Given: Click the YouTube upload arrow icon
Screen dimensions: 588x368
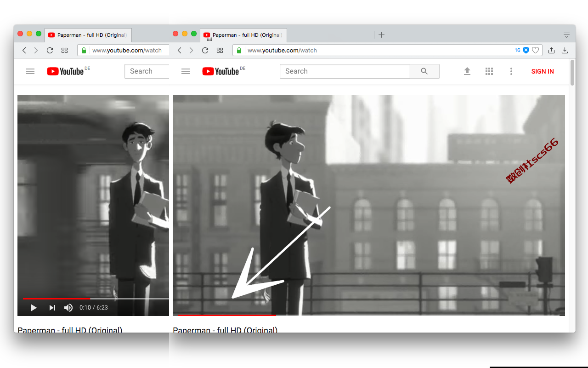Looking at the screenshot, I should [467, 71].
